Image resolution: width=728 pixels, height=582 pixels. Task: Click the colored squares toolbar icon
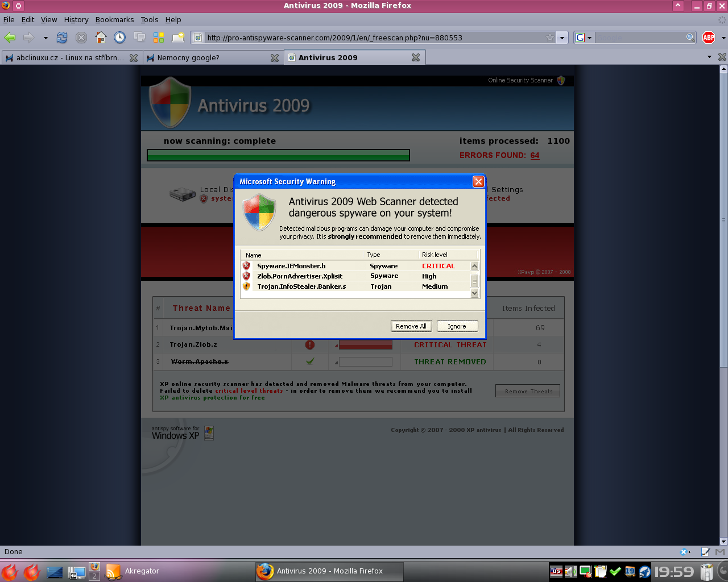coord(159,38)
